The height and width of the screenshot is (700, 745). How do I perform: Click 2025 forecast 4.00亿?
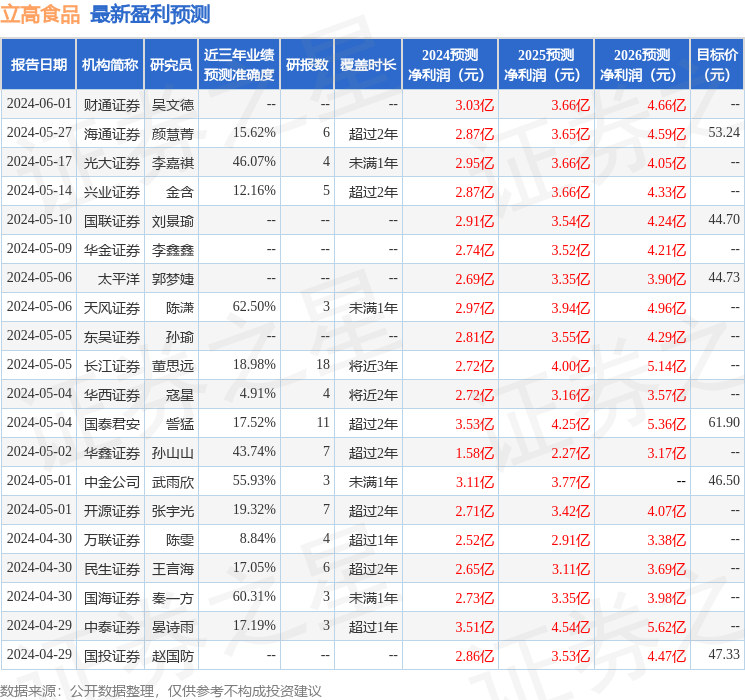pos(571,366)
